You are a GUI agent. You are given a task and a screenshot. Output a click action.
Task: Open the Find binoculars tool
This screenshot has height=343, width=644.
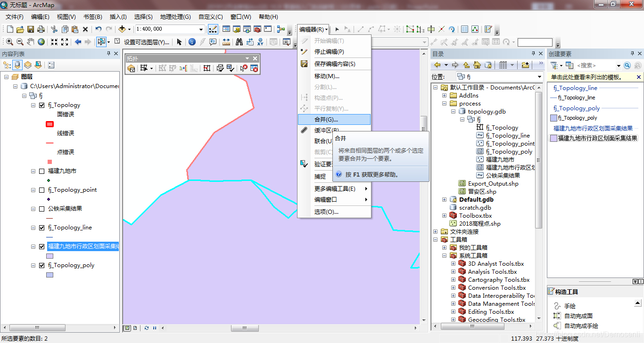[239, 42]
